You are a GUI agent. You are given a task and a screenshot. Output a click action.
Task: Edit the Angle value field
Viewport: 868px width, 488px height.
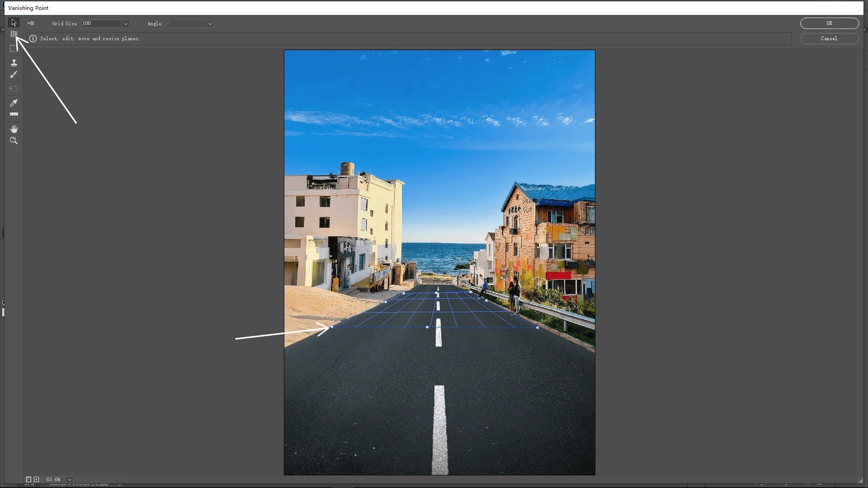click(185, 24)
